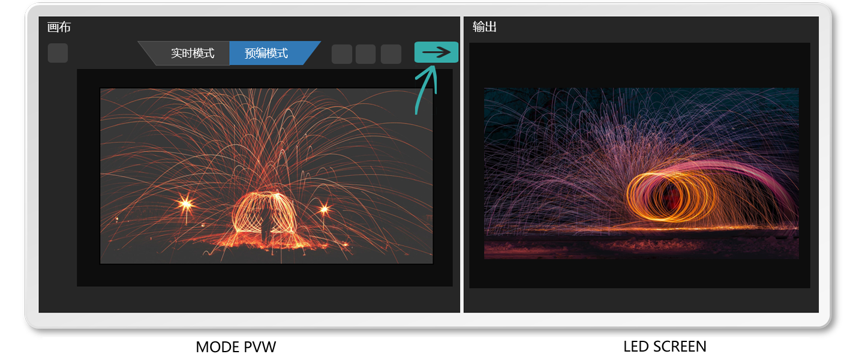This screenshot has width=868, height=363.
Task: Click the gray square button directly beside 预编模式 tab
Action: point(342,54)
